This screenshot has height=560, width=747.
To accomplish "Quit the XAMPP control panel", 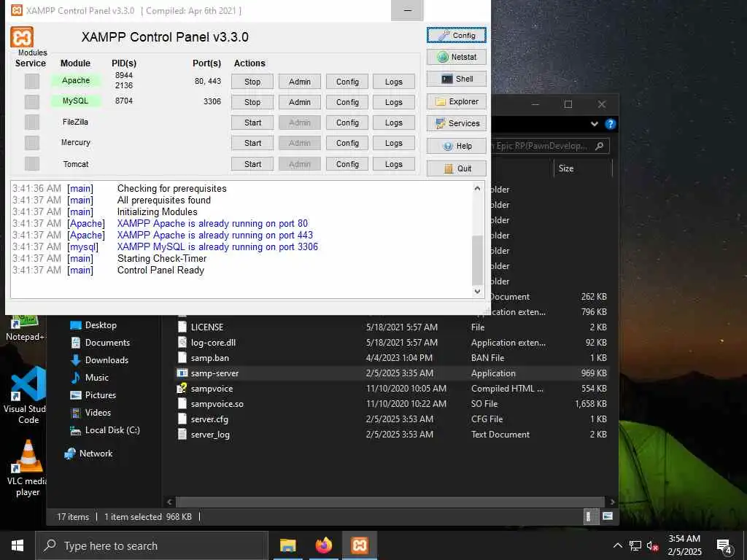I will coord(457,168).
